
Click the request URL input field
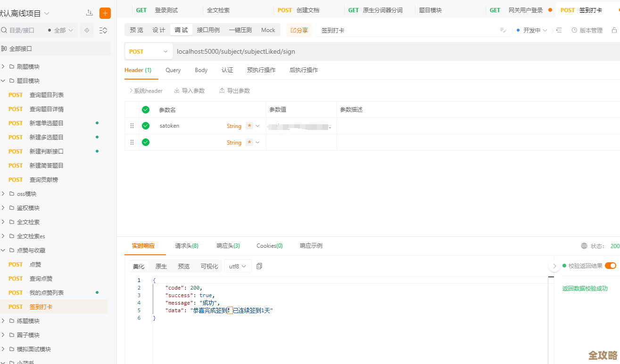click(283, 51)
